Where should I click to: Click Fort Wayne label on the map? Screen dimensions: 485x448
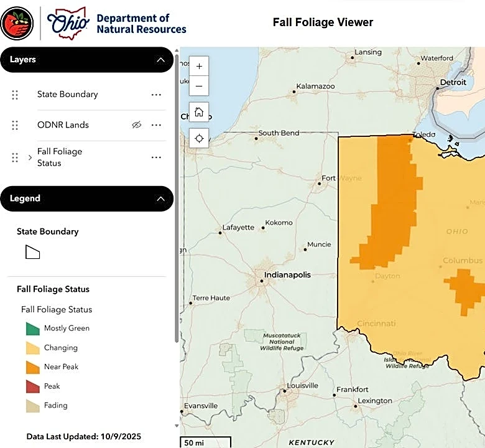pyautogui.click(x=341, y=179)
